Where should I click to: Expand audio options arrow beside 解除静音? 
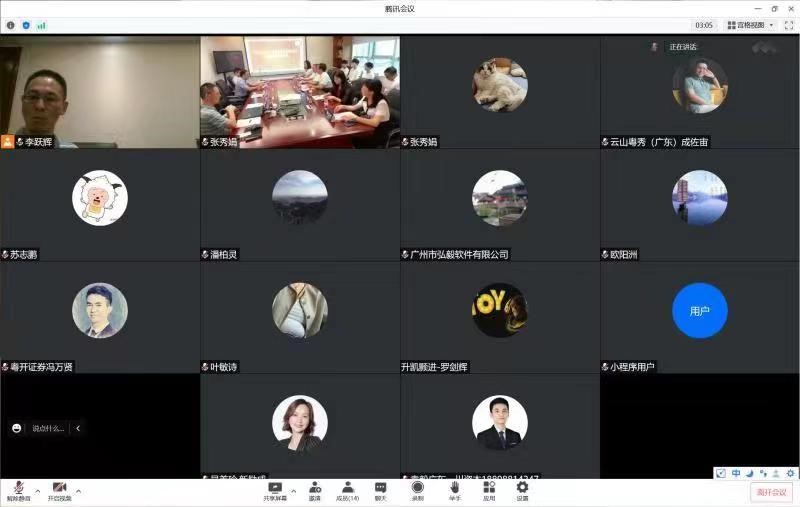(x=38, y=491)
